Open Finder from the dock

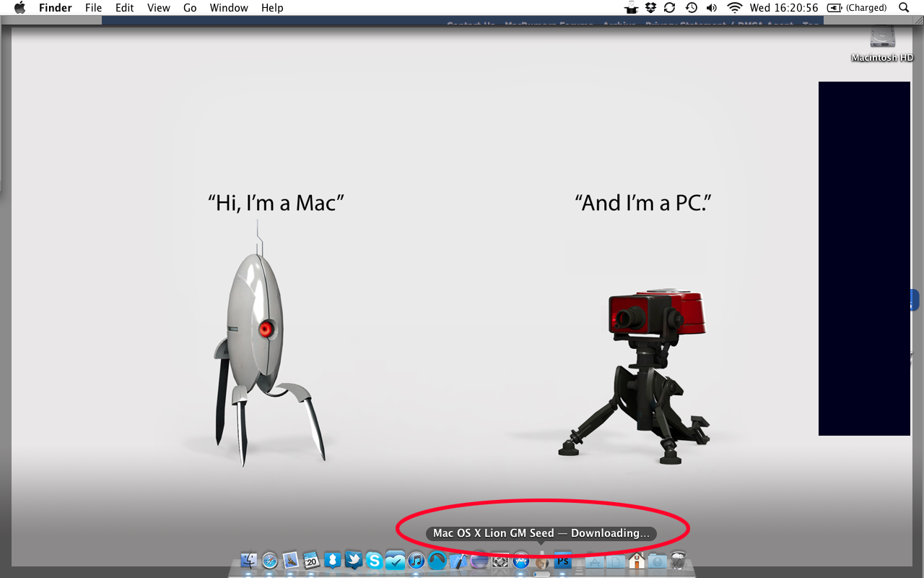click(x=248, y=560)
